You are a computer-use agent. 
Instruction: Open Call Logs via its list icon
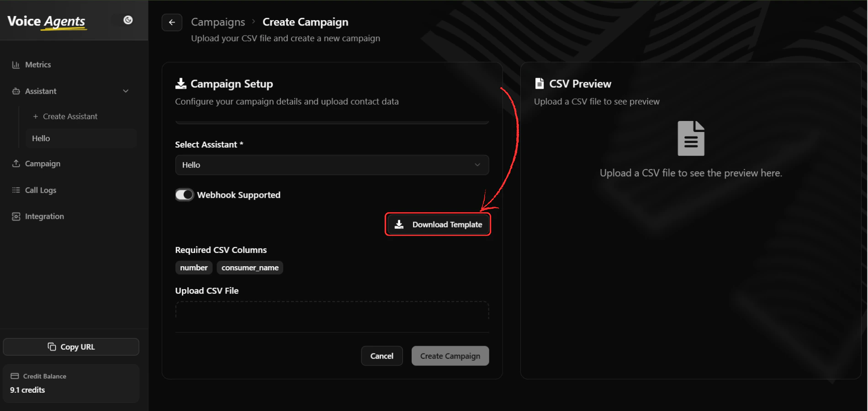tap(15, 190)
